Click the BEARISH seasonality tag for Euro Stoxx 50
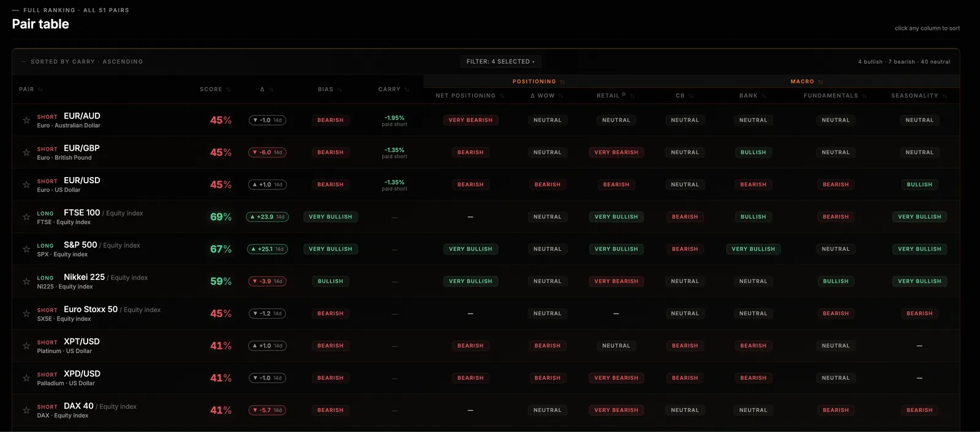Image resolution: width=980 pixels, height=432 pixels. (919, 314)
